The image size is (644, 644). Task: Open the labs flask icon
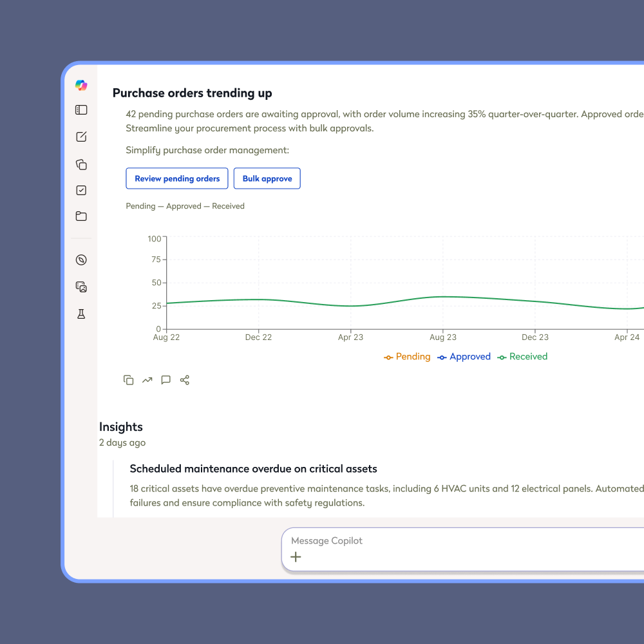[81, 314]
